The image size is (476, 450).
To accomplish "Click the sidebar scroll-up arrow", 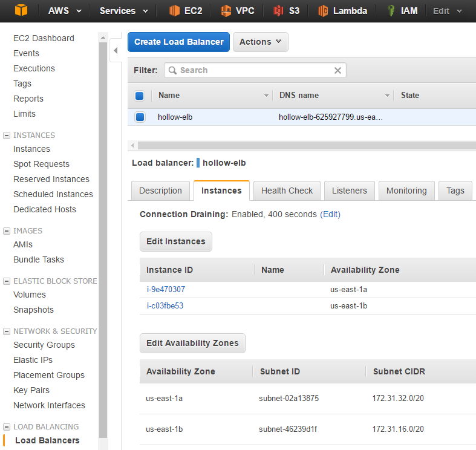I will [103, 37].
